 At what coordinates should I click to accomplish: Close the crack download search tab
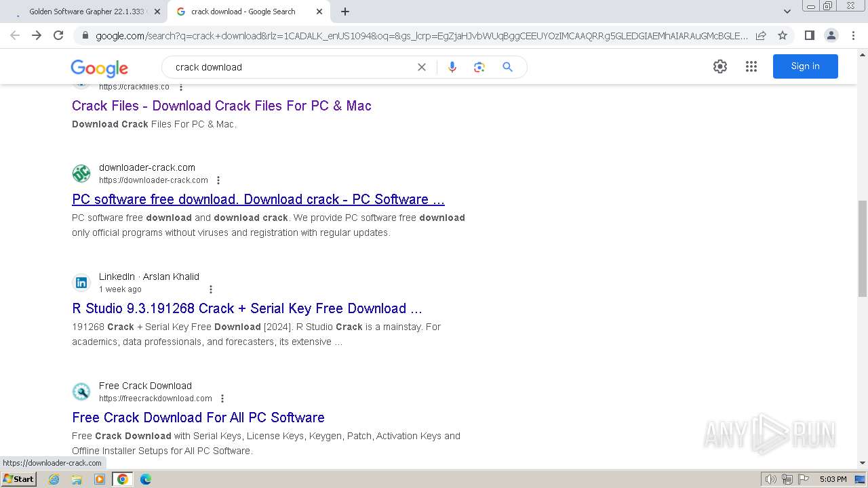tap(319, 12)
